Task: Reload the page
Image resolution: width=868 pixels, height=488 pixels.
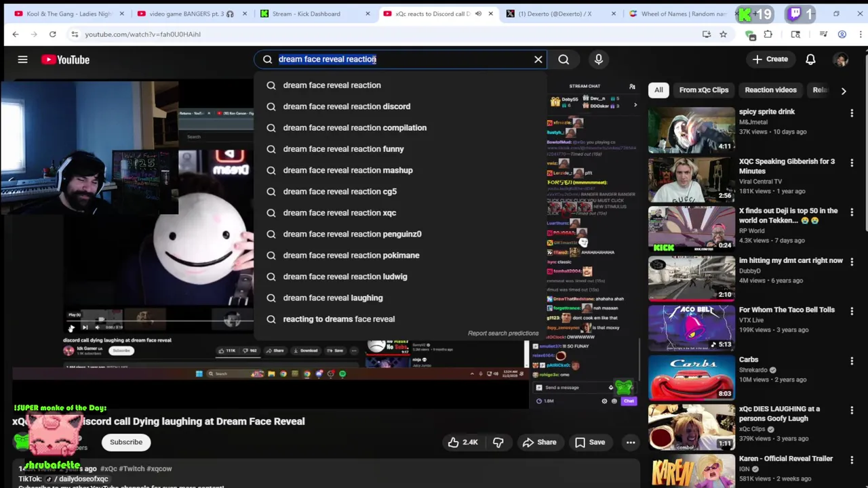Action: point(52,34)
